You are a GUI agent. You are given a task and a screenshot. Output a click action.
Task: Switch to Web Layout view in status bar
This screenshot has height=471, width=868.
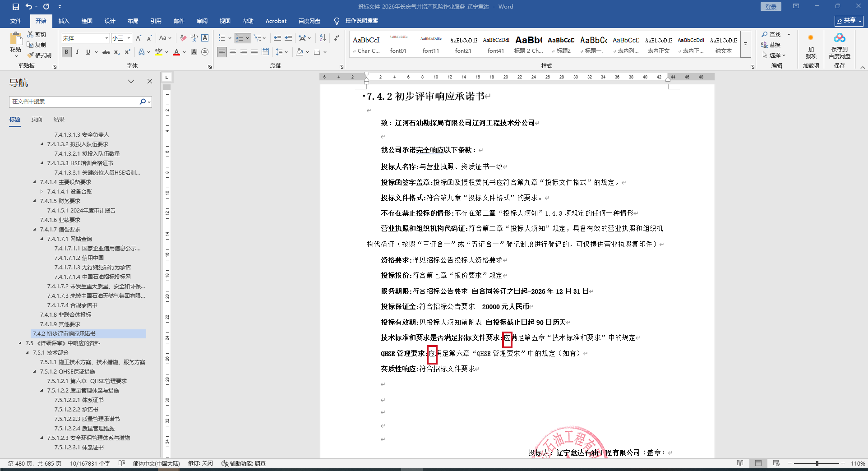pyautogui.click(x=776, y=463)
